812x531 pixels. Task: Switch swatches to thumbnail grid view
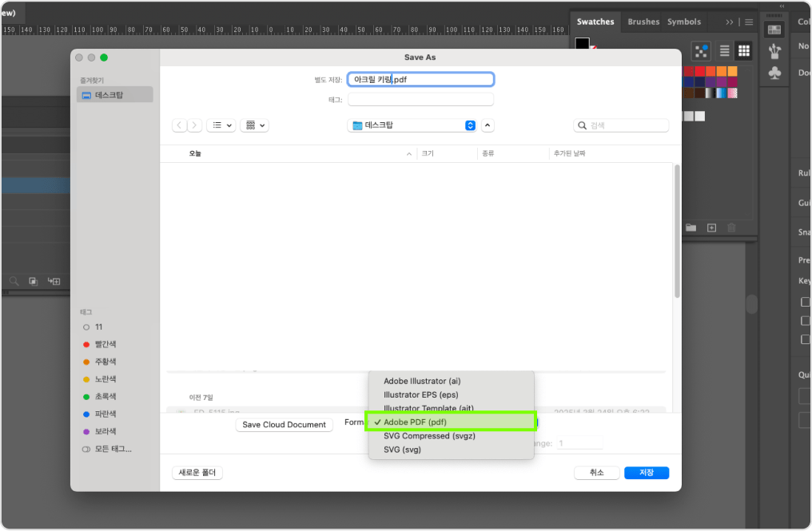[x=744, y=51]
